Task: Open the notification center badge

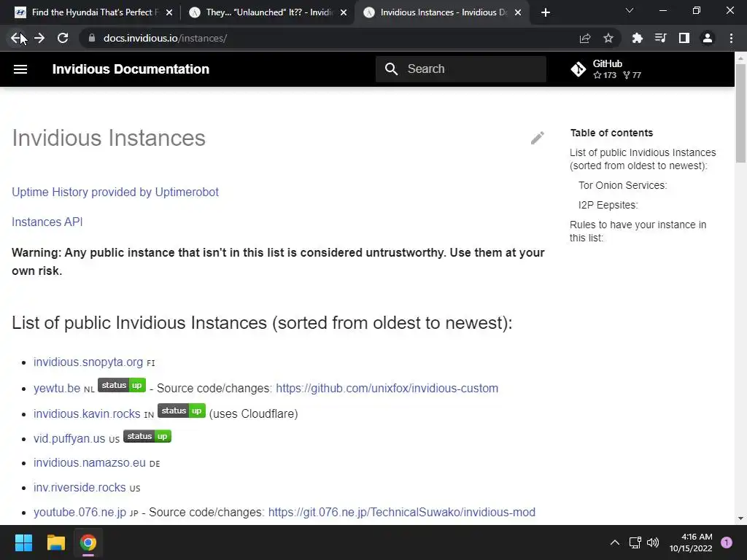Action: click(727, 542)
